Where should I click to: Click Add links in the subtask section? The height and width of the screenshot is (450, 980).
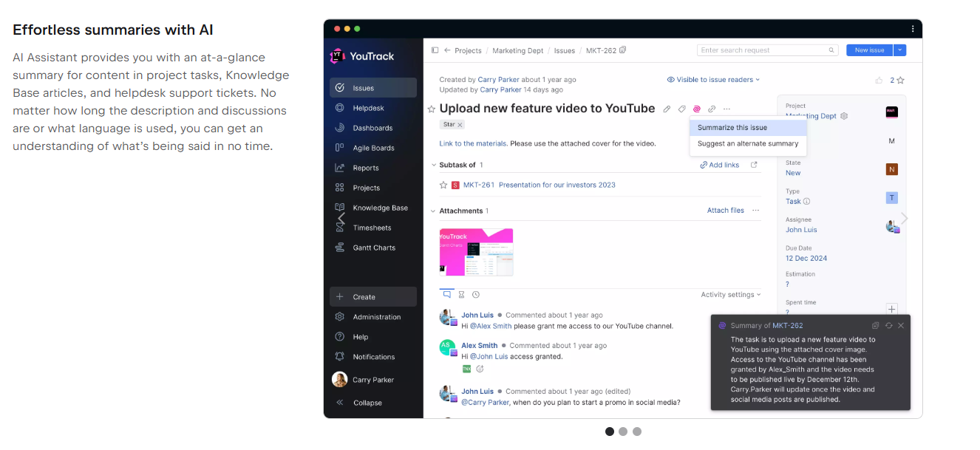click(720, 165)
